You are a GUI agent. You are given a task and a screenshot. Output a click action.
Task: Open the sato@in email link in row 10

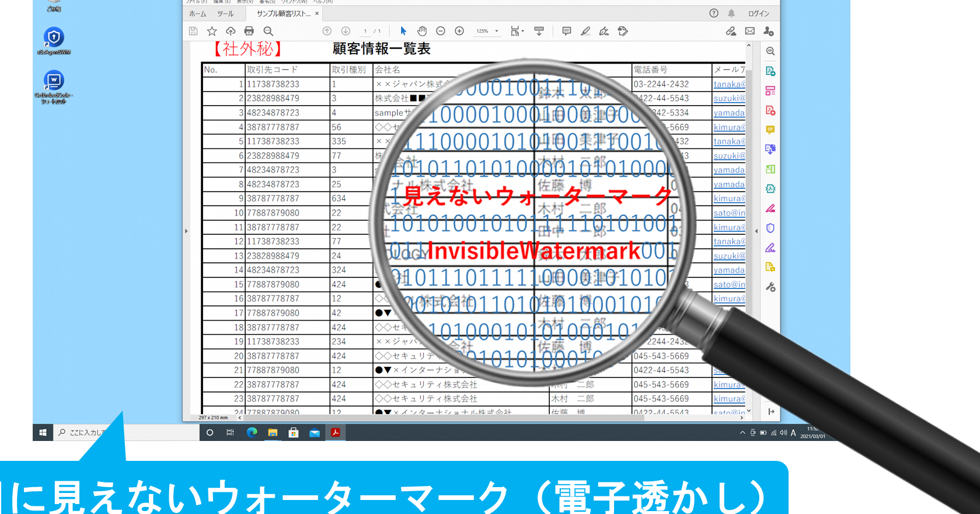pos(729,213)
